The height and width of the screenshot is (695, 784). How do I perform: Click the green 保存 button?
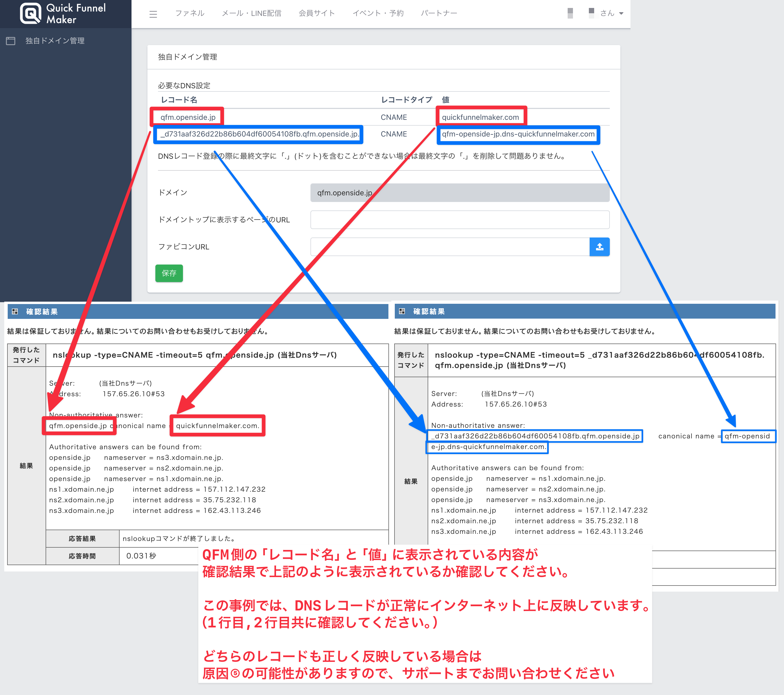click(x=169, y=273)
